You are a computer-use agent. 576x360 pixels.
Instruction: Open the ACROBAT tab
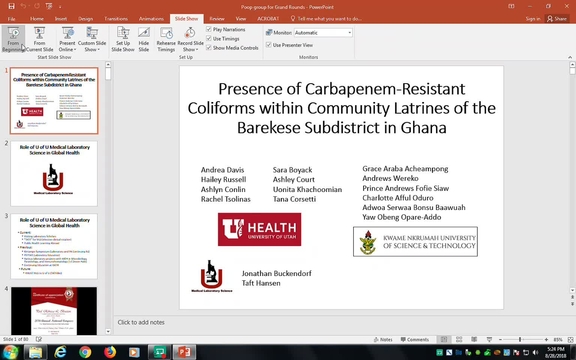[268, 19]
